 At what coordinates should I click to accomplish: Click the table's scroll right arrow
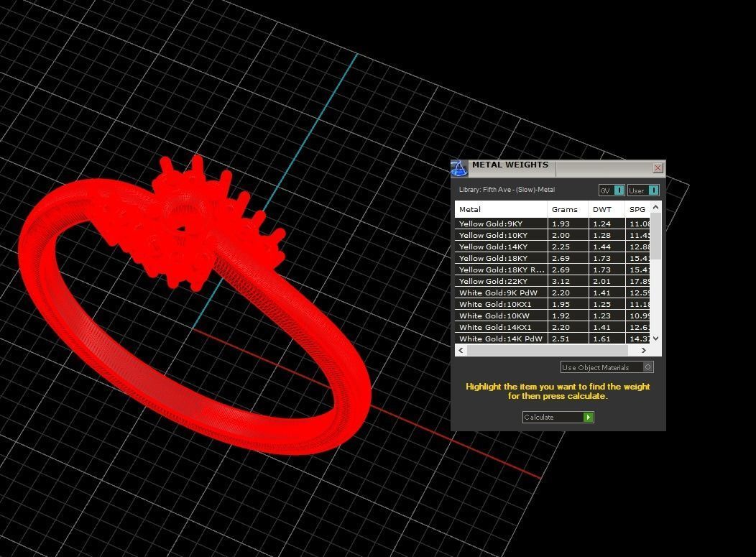pyautogui.click(x=644, y=351)
